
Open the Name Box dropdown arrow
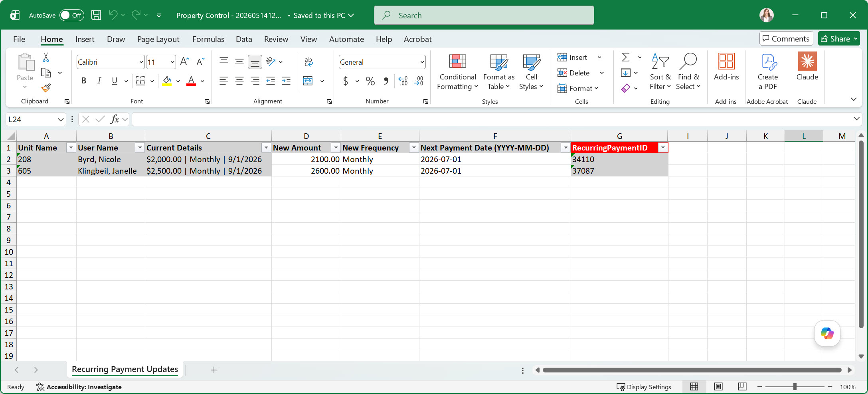coord(61,119)
